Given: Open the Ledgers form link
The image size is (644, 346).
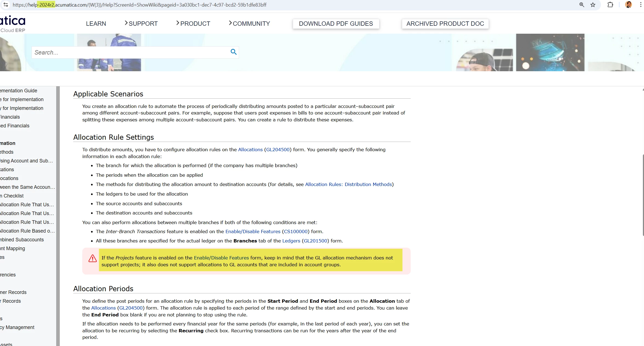Looking at the screenshot, I should tap(291, 241).
